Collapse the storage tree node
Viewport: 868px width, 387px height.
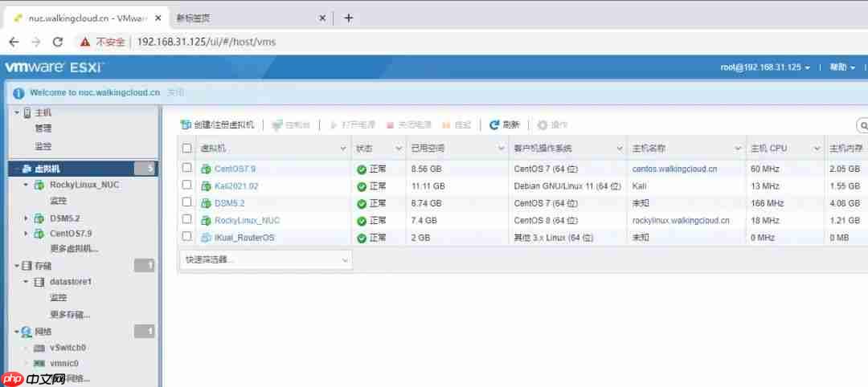tap(17, 266)
